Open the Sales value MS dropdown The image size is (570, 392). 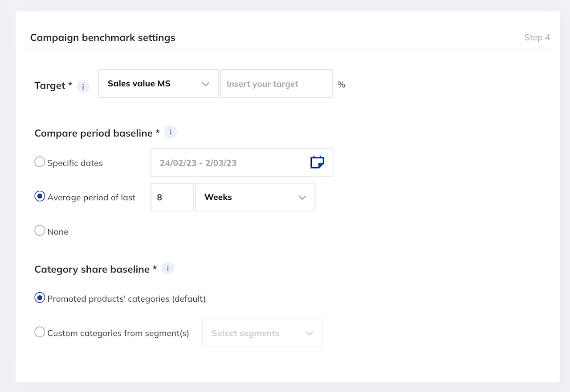(158, 84)
